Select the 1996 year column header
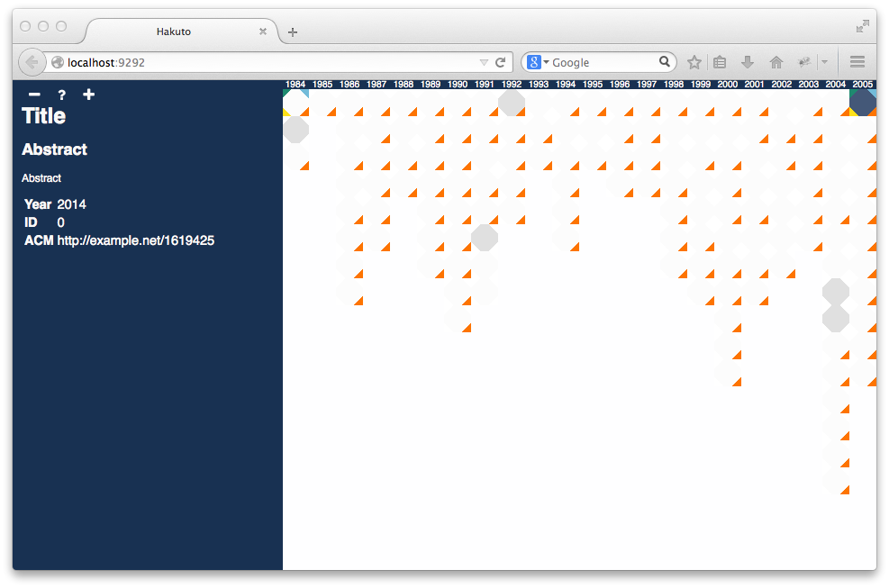889x588 pixels. click(x=620, y=85)
